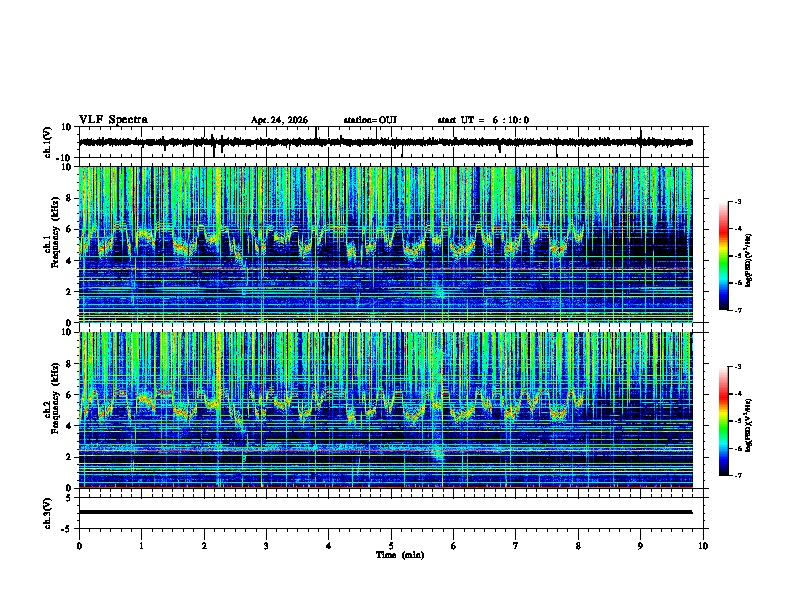Screen dimensions: 792x612
Task: Select the "Apr. 24, 2026" date label
Action: 279,120
